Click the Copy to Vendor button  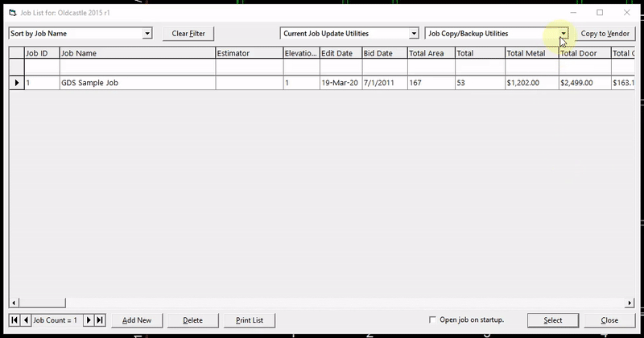(x=605, y=34)
